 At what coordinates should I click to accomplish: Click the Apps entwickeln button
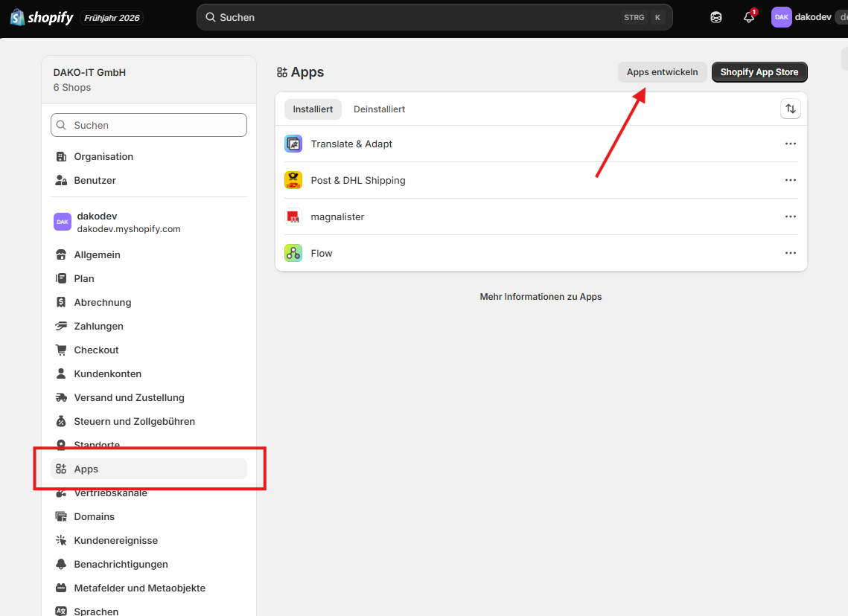tap(662, 72)
